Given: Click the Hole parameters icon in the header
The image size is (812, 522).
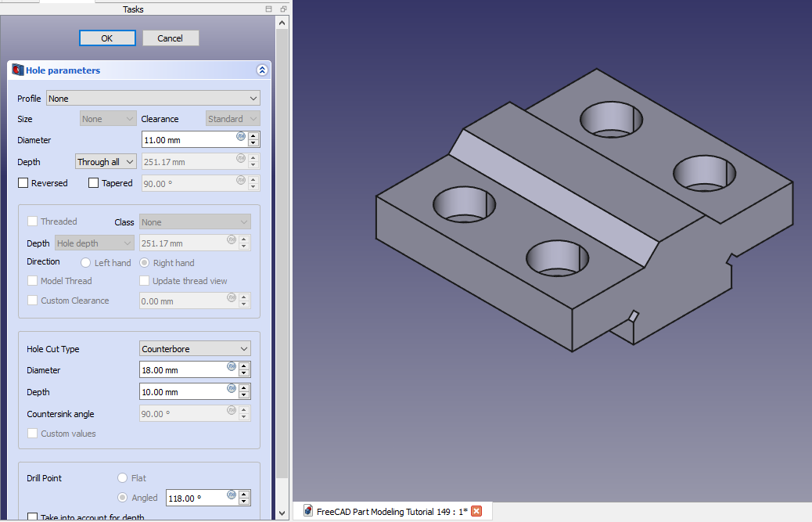Looking at the screenshot, I should (x=18, y=70).
